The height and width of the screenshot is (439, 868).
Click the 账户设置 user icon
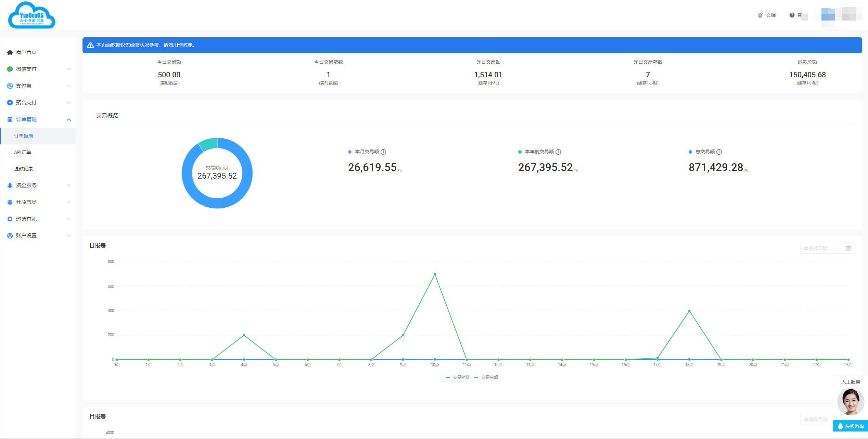click(10, 236)
